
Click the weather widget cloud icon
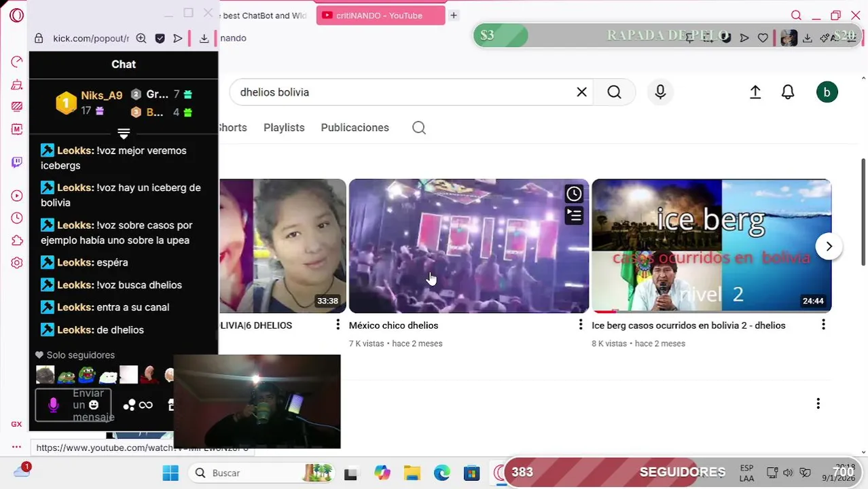[22, 471]
